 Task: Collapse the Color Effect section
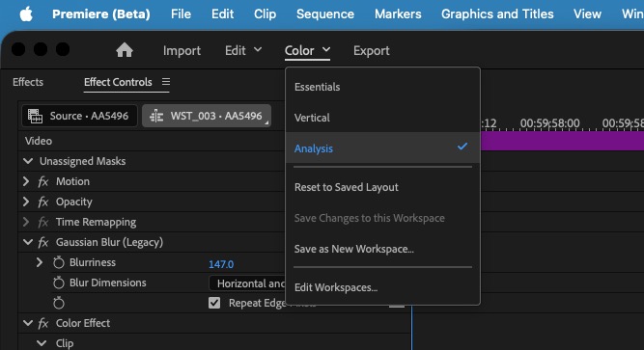click(28, 323)
